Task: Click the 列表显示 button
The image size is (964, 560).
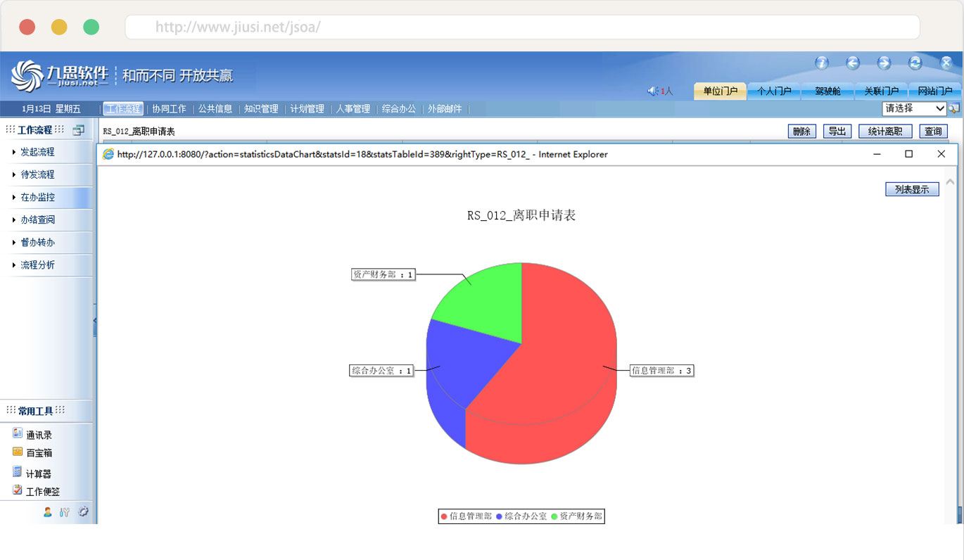Action: (912, 189)
